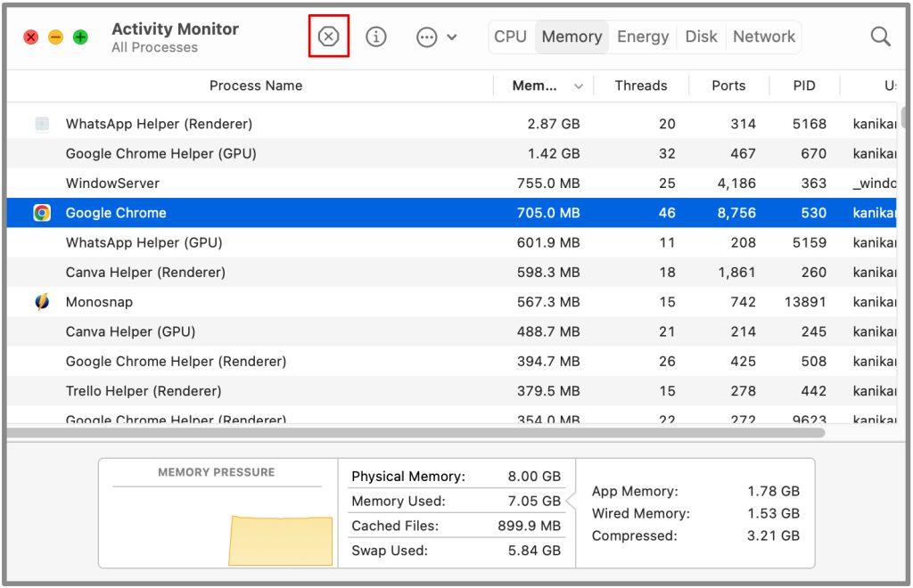Viewport: 913px width, 588px height.
Task: Click the Physical Memory 8.00 GB value
Action: (534, 477)
